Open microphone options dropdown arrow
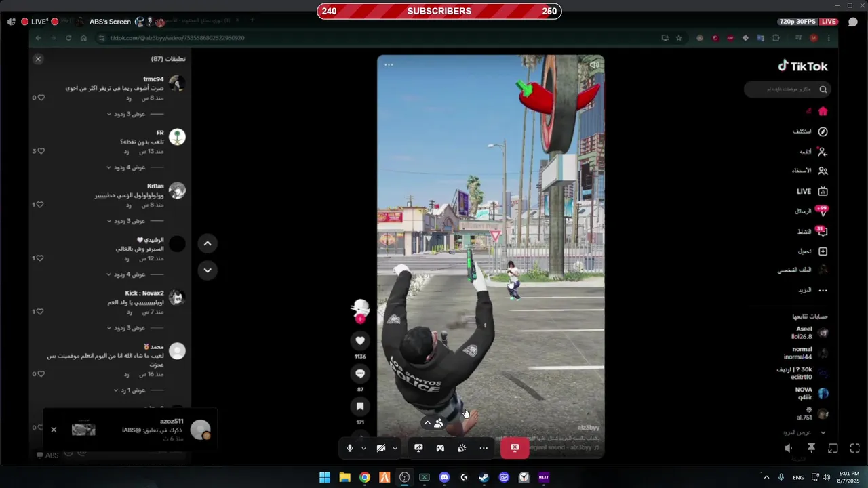The image size is (868, 488). point(364,448)
